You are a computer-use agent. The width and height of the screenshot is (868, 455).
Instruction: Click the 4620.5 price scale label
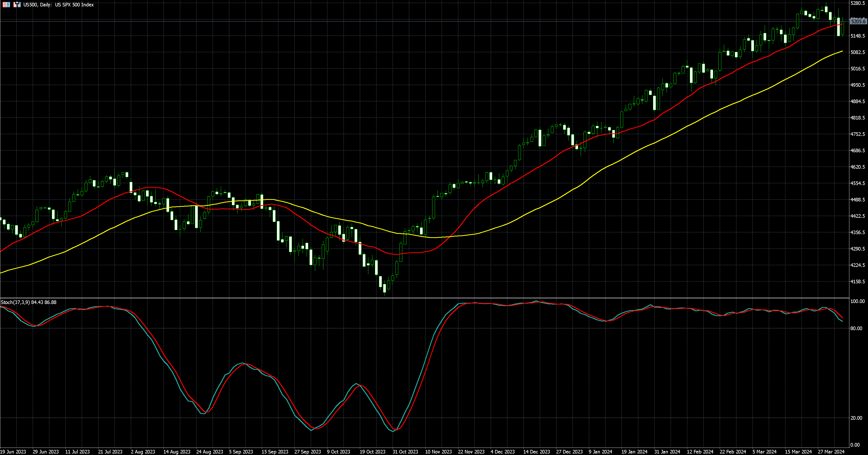[858, 167]
